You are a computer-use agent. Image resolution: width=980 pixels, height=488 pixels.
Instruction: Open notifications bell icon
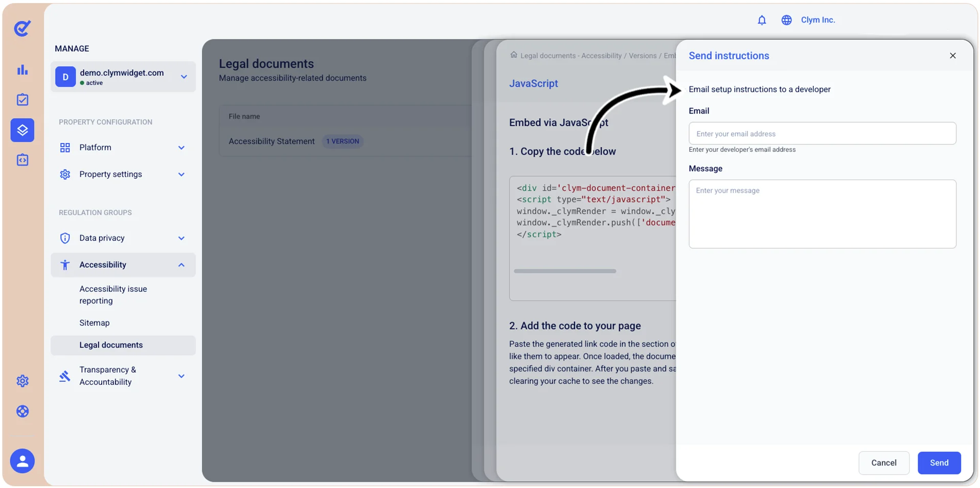coord(762,20)
